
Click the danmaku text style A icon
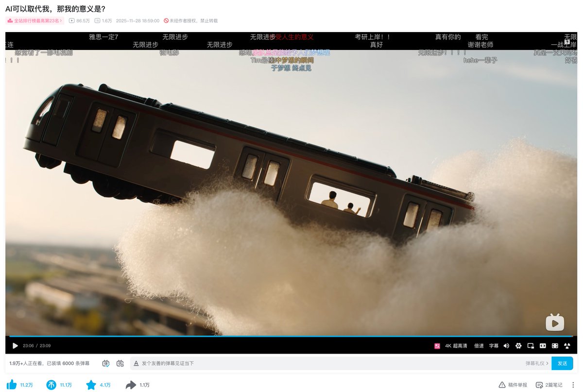click(x=137, y=363)
